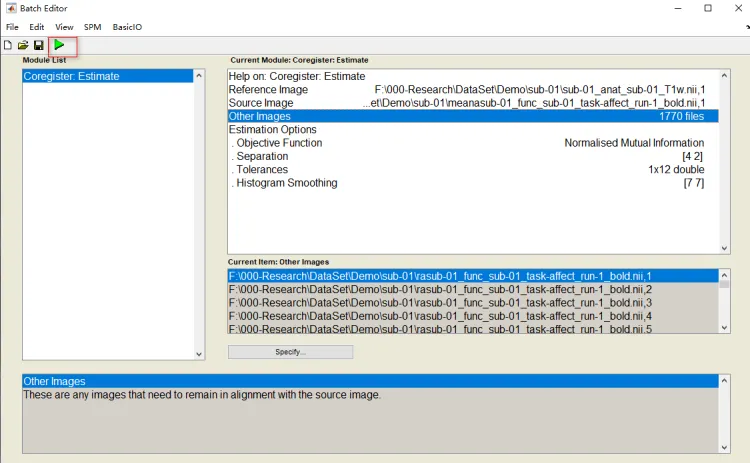Image resolution: width=750 pixels, height=463 pixels.
Task: Minimize the Batch Editor window
Action: coord(678,8)
